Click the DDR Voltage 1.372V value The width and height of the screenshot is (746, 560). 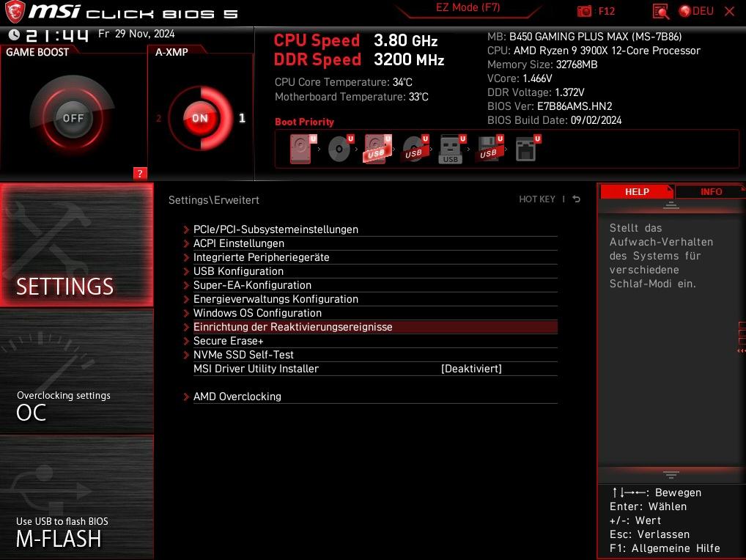click(x=569, y=92)
